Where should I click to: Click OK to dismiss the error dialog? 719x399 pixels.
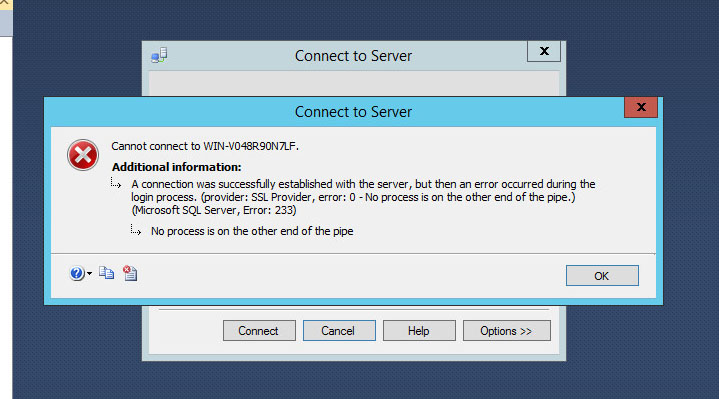tap(602, 276)
